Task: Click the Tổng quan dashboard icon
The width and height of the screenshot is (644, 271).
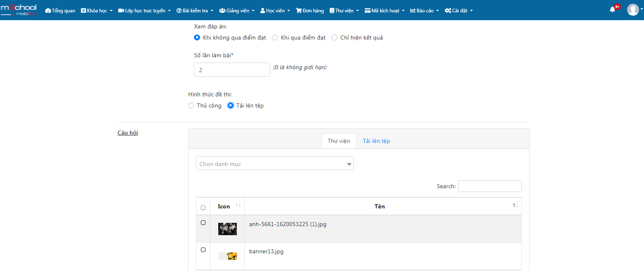Action: coord(48,11)
